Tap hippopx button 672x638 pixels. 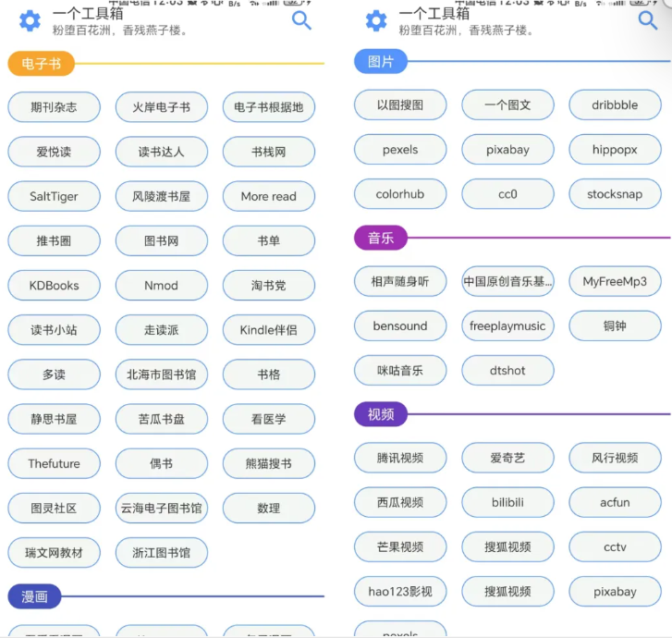pos(615,149)
